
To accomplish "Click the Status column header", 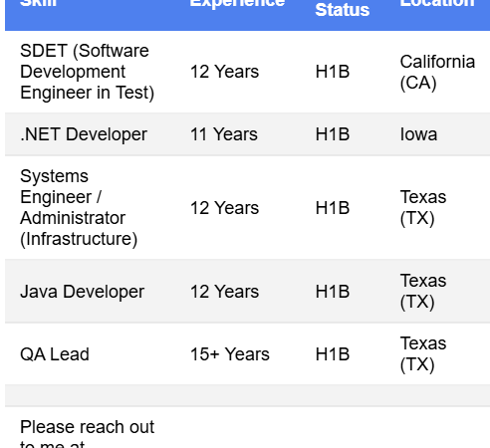I will [x=343, y=10].
